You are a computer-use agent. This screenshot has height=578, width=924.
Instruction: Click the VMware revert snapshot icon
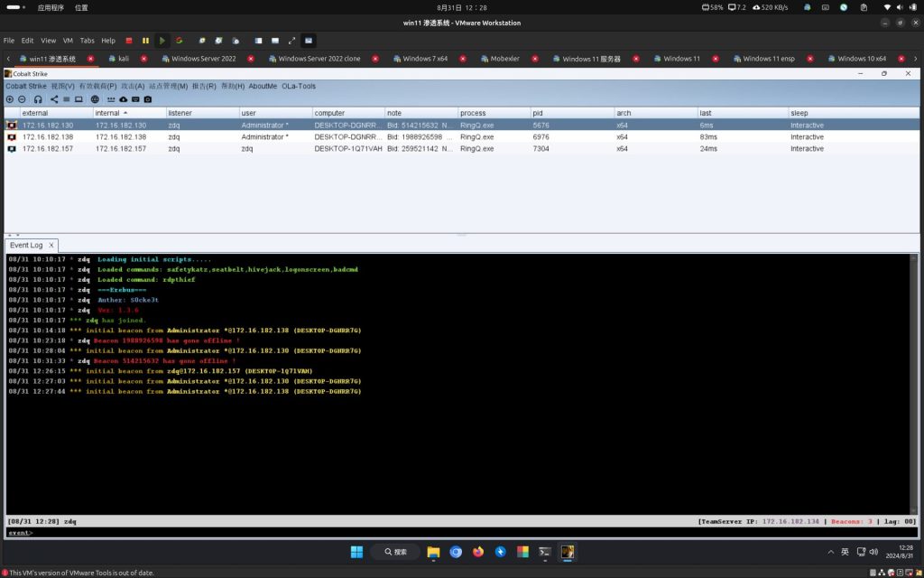(x=218, y=41)
